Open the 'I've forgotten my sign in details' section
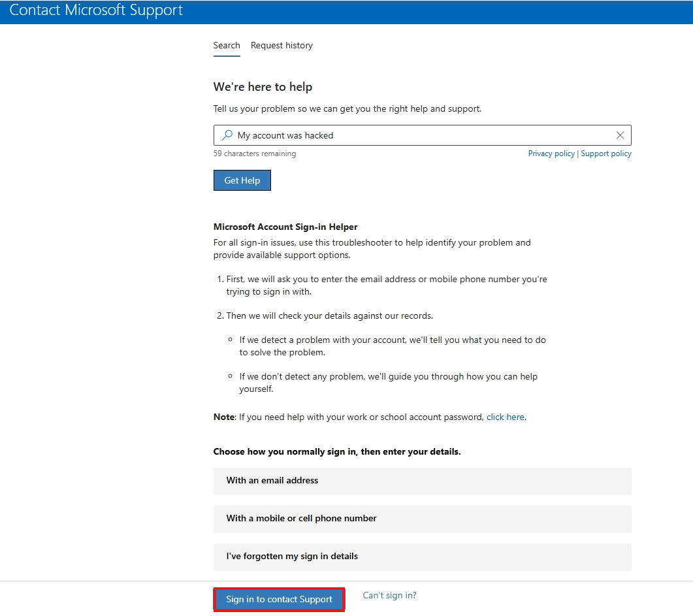Viewport: 693px width, 616px height. click(x=422, y=557)
